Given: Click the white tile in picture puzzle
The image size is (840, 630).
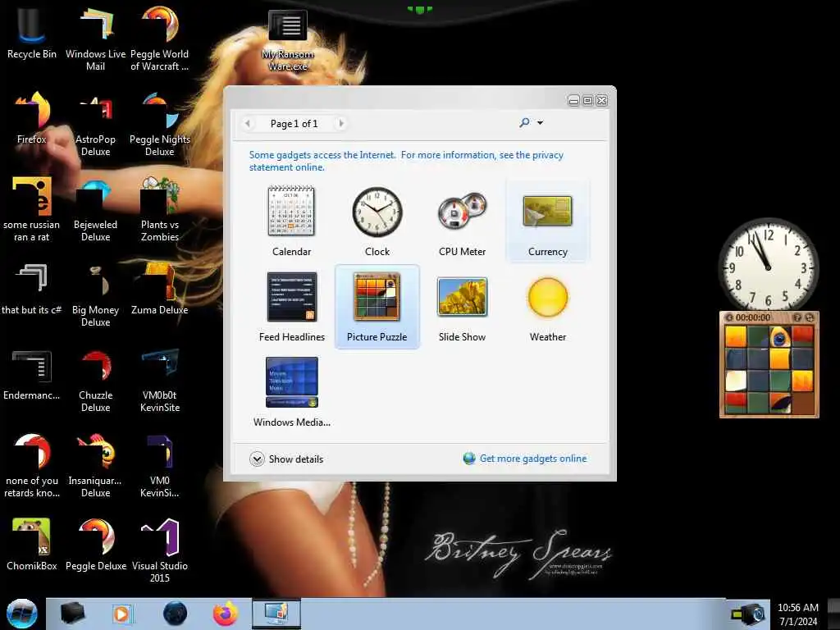Looking at the screenshot, I should tap(736, 381).
